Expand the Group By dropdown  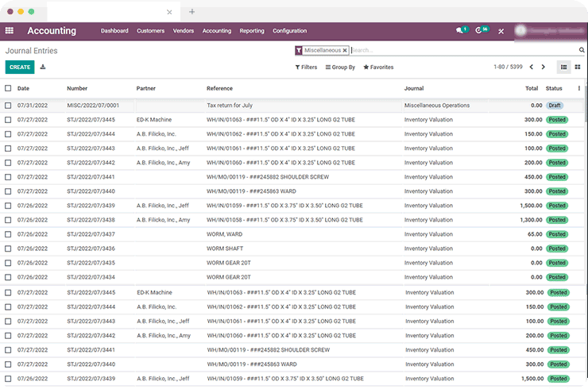coord(340,67)
